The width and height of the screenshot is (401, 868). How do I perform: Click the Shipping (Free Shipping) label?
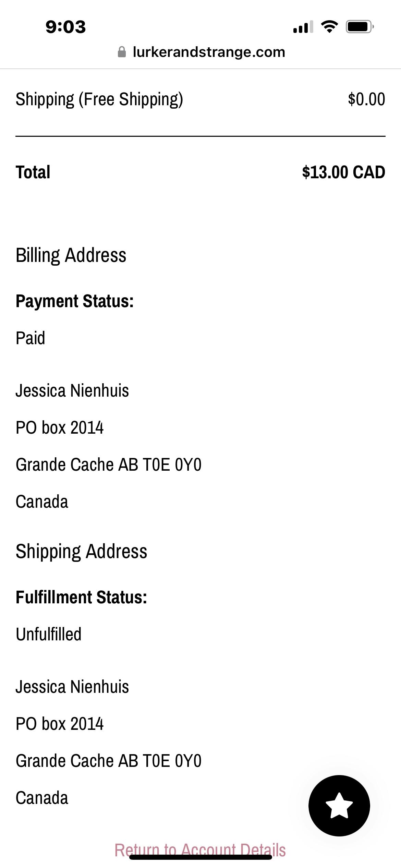[99, 99]
